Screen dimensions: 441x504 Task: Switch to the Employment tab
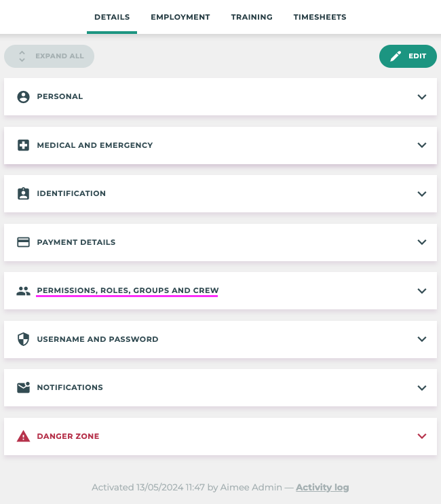tap(180, 17)
